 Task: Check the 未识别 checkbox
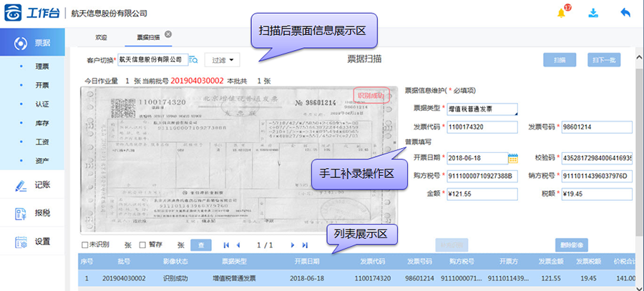coord(85,245)
